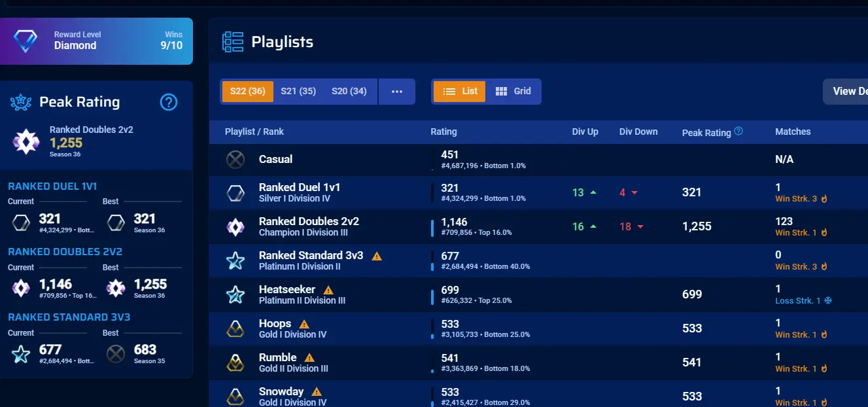The width and height of the screenshot is (868, 407).
Task: Switch to Grid view
Action: pos(513,92)
